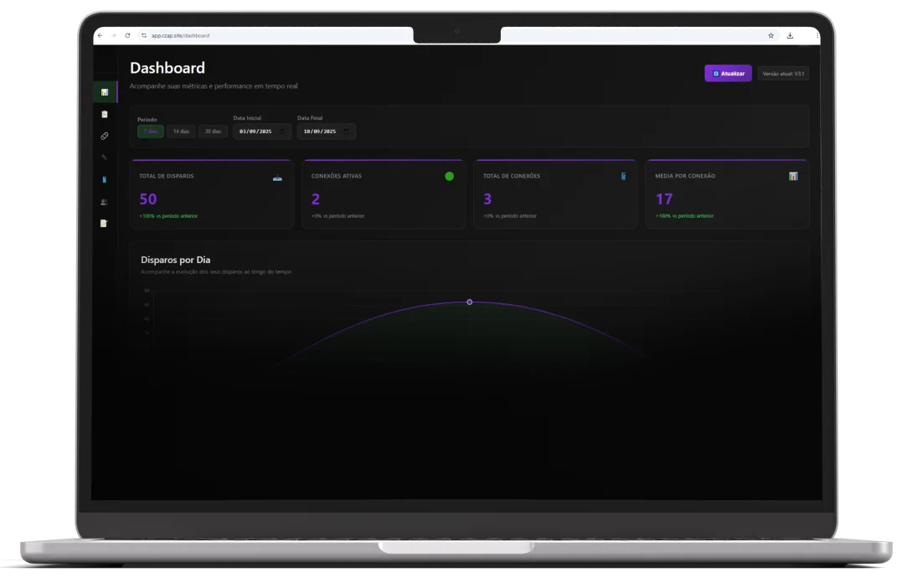Select the 14 dias period option

tap(181, 132)
